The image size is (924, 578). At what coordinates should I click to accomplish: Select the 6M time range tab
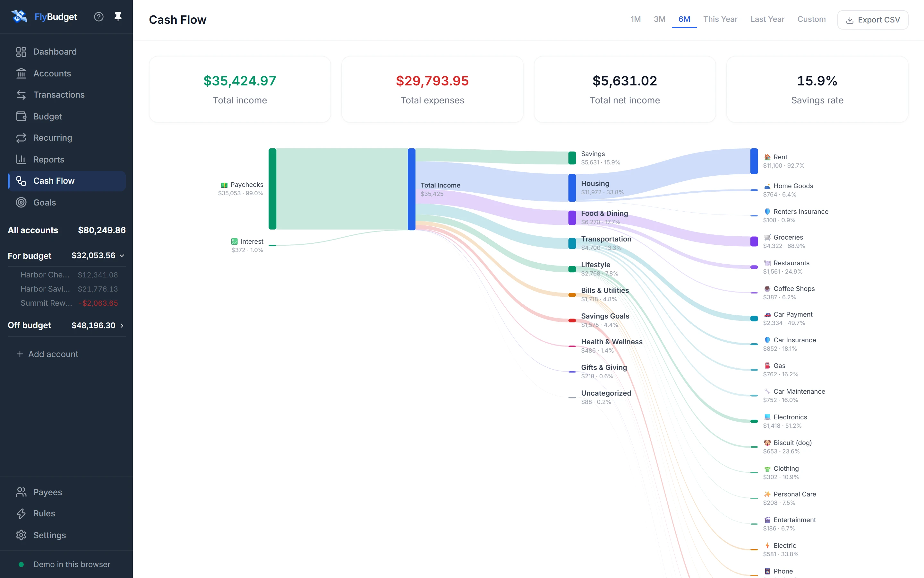pos(684,19)
